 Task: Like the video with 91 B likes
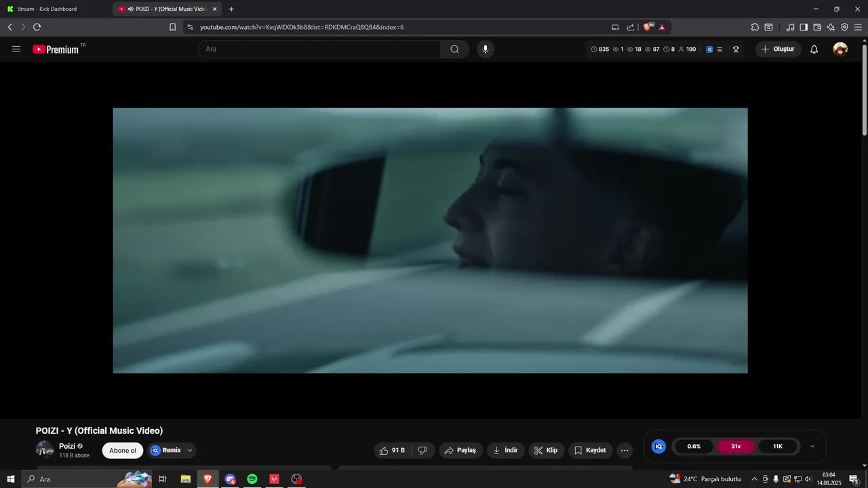pos(393,450)
